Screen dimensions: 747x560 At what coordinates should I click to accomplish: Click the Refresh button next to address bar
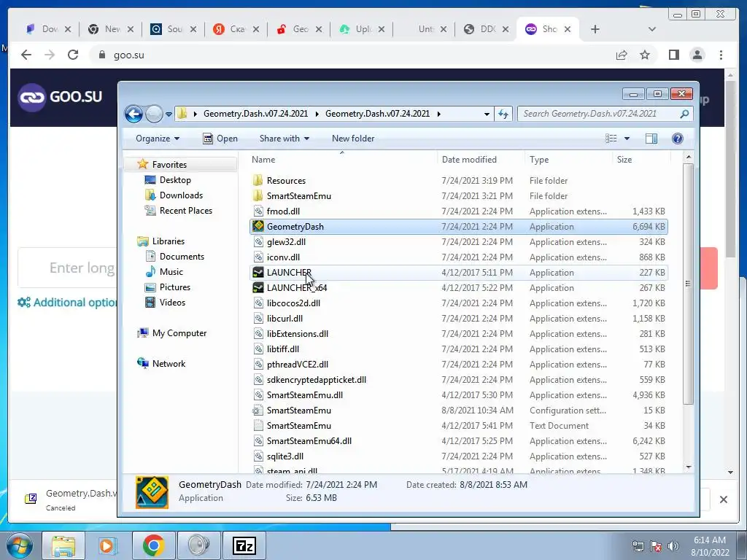[x=503, y=114]
